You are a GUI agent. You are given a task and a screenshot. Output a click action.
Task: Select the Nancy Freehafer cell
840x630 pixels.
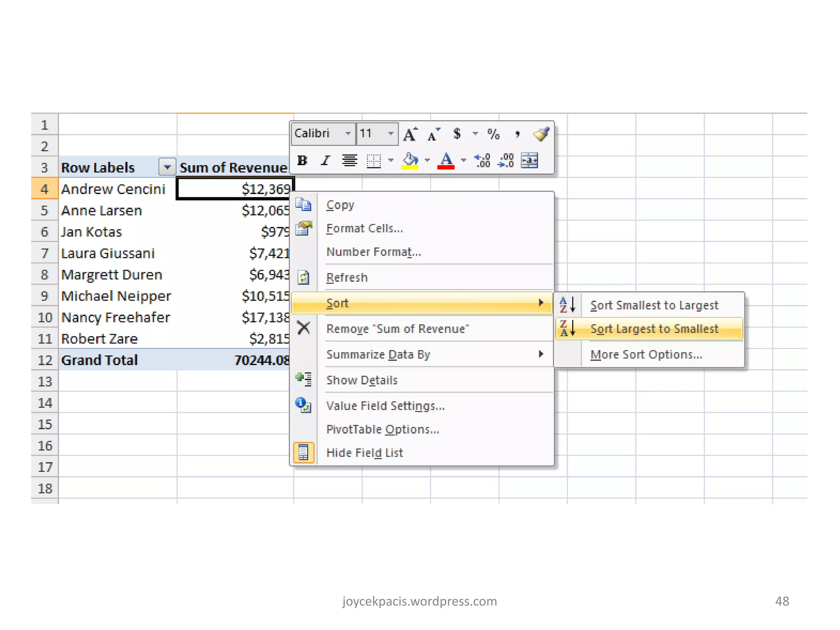click(116, 317)
